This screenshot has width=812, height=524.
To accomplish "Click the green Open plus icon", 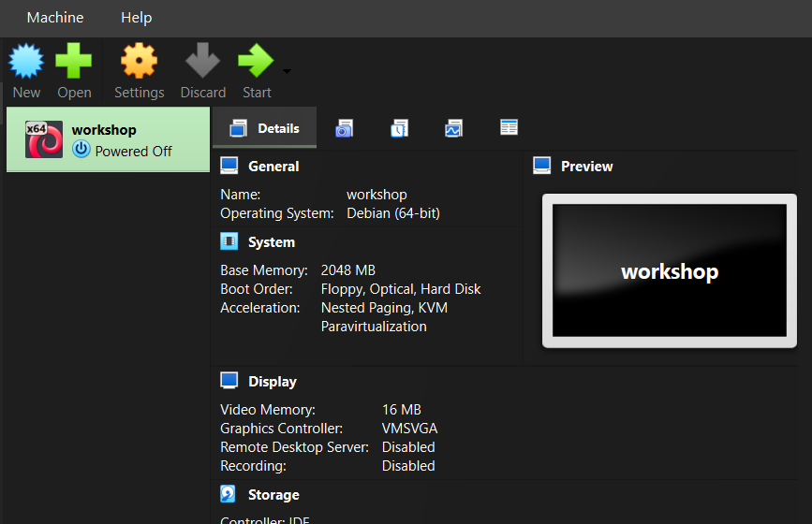I will coord(74,61).
